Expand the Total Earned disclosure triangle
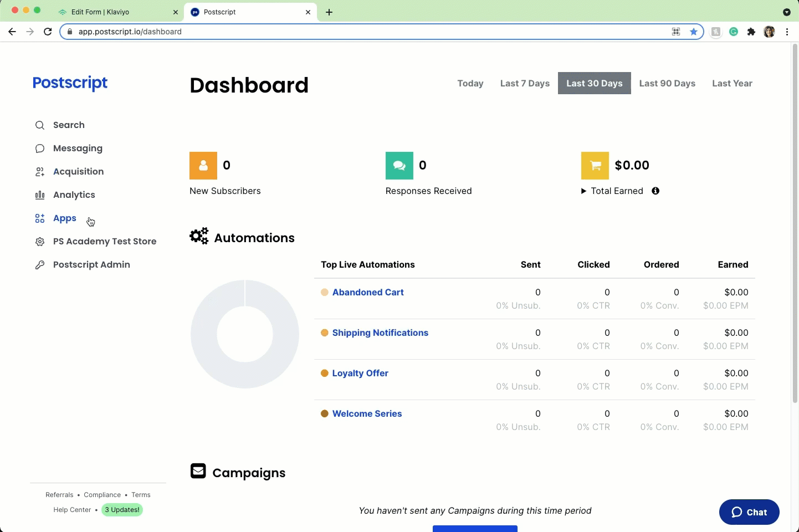Image resolution: width=799 pixels, height=532 pixels. (x=583, y=191)
